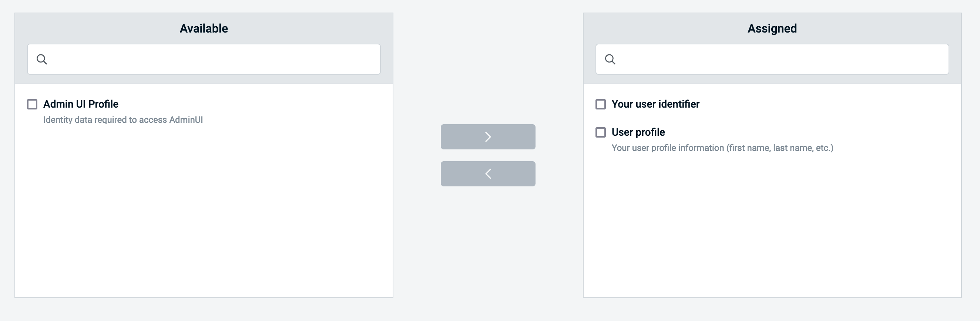The width and height of the screenshot is (980, 321).
Task: Click the Your user identifier label
Action: pos(655,104)
